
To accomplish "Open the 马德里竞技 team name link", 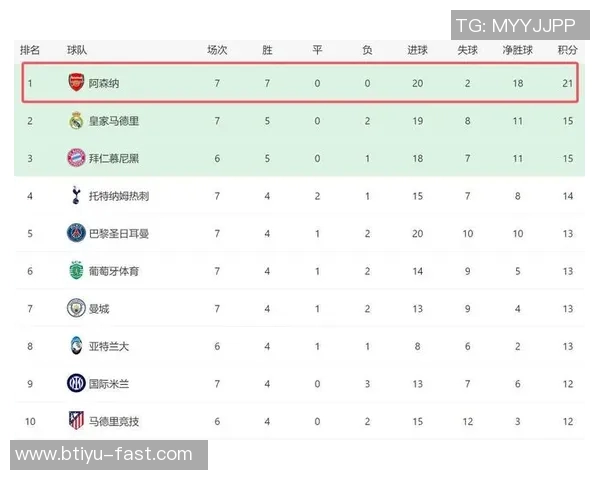I will click(114, 419).
